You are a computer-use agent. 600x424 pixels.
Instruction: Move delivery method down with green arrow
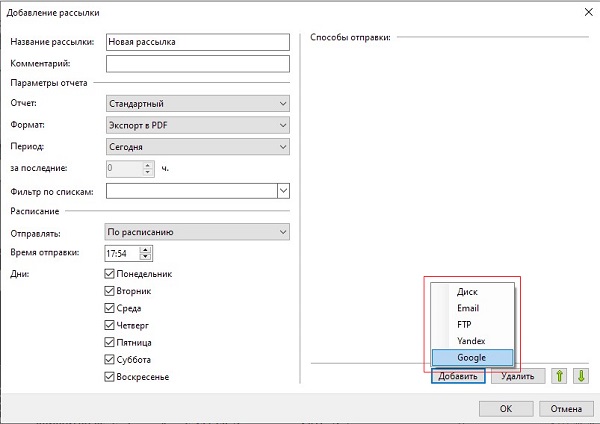tap(581, 376)
